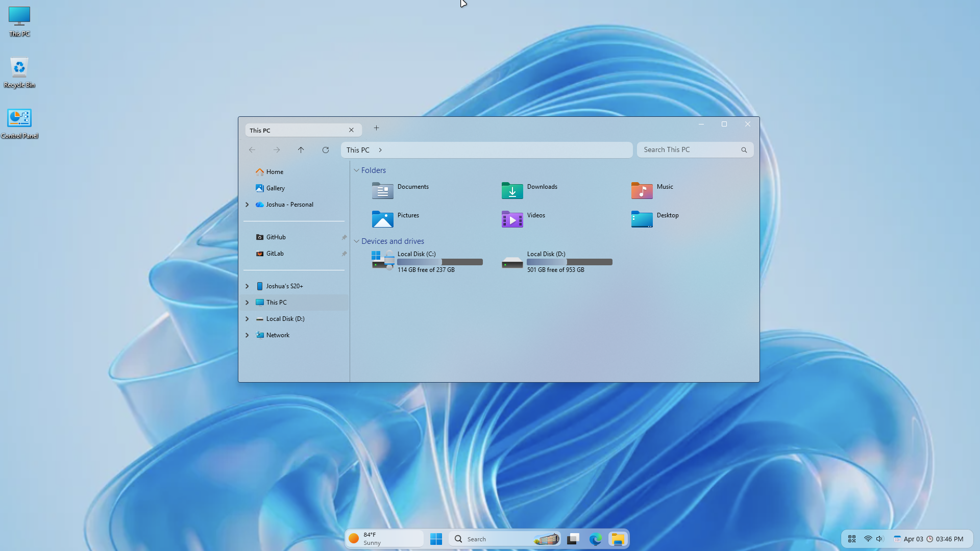Expand the Network tree node
Screen dimensions: 980x551
[x=247, y=335]
